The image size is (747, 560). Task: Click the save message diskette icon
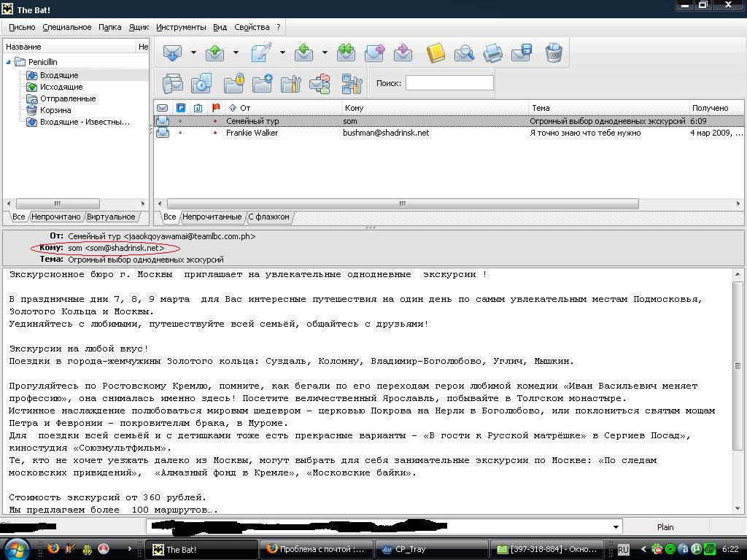521,52
